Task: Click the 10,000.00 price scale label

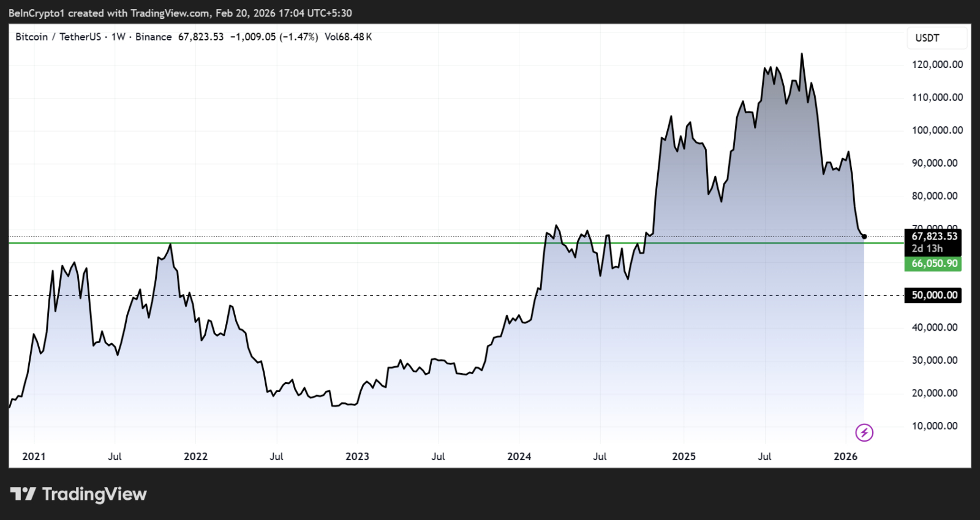Action: tap(935, 426)
